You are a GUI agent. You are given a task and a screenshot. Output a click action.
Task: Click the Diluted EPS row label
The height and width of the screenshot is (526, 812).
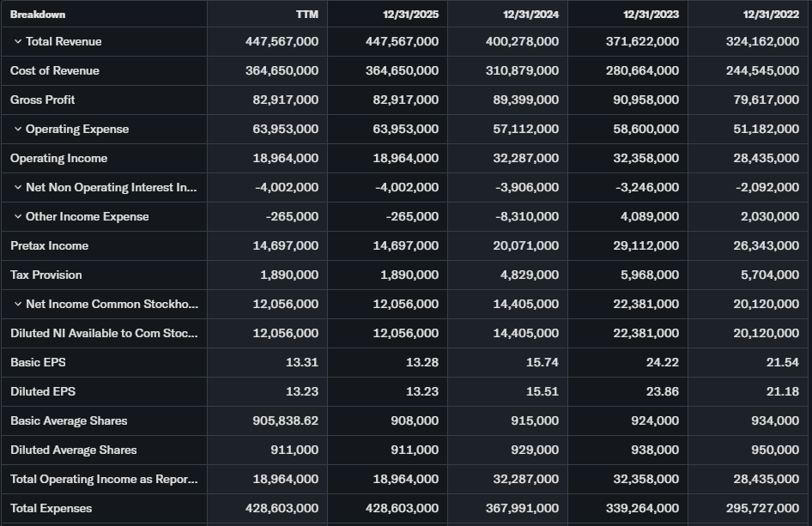pyautogui.click(x=43, y=392)
